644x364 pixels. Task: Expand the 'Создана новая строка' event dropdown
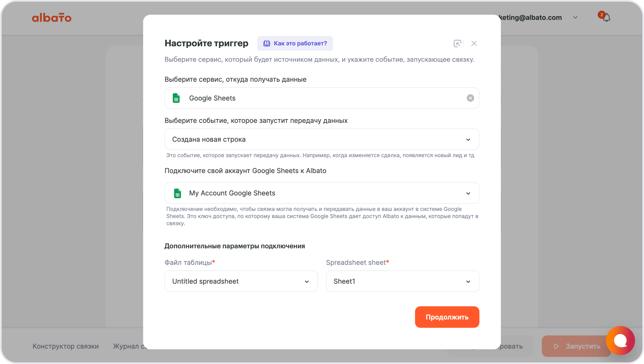point(468,139)
